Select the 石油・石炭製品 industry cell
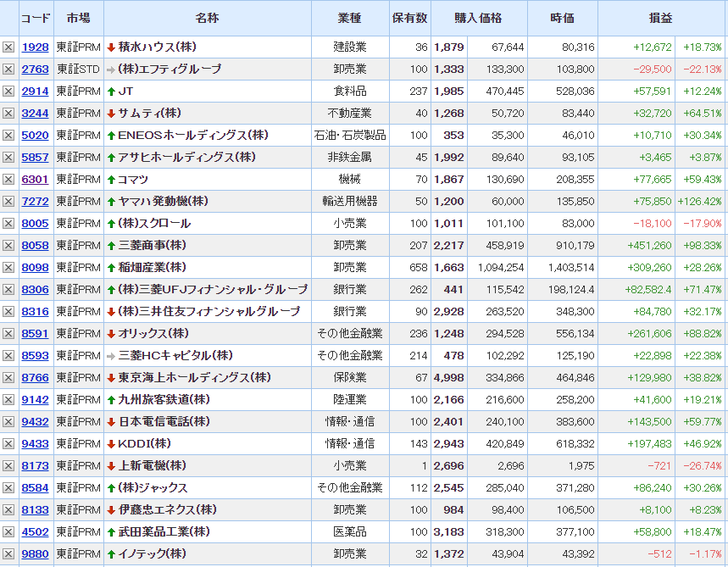This screenshot has width=728, height=567. click(x=350, y=135)
